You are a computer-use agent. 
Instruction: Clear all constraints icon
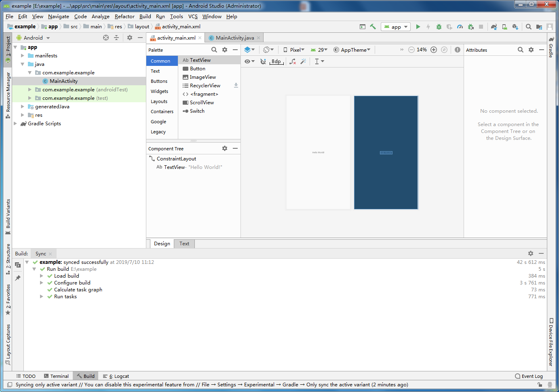tap(293, 61)
